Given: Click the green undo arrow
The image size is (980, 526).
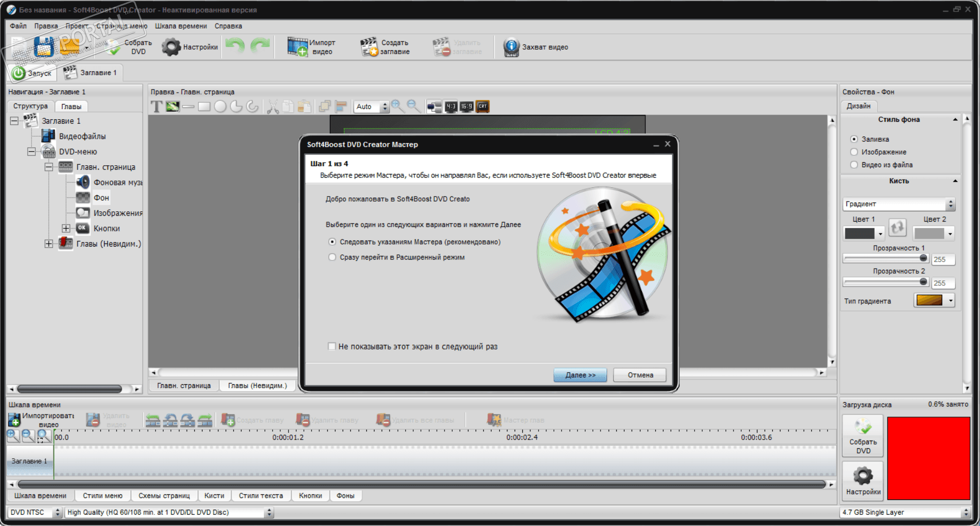Looking at the screenshot, I should pyautogui.click(x=235, y=46).
